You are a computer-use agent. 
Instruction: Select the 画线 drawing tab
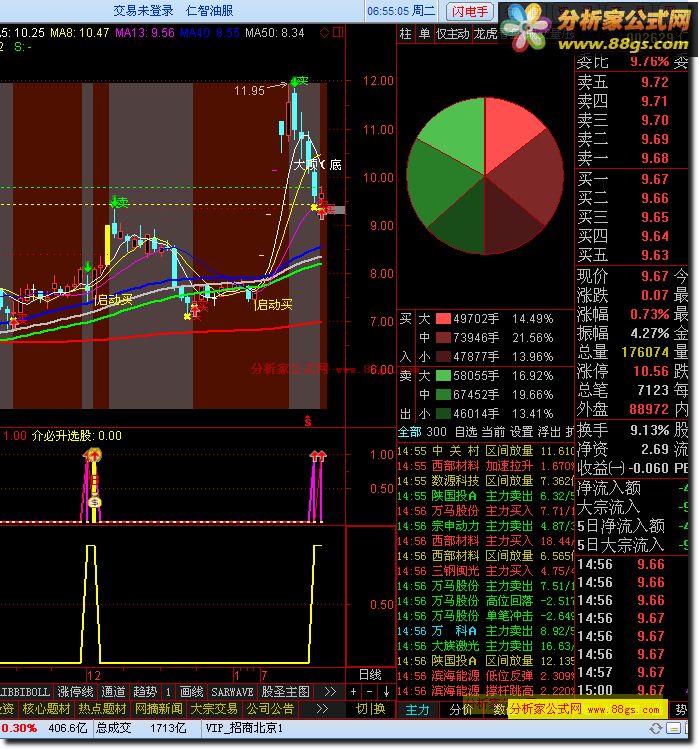(191, 692)
